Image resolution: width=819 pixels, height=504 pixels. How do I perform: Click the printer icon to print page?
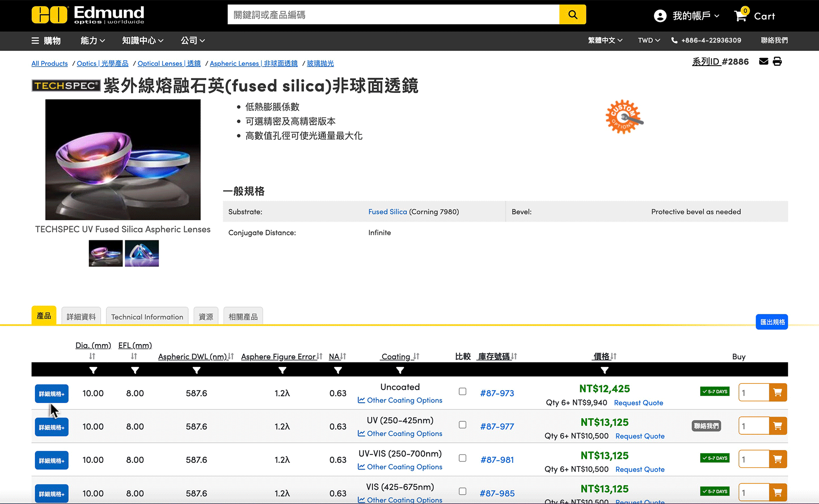(x=777, y=61)
